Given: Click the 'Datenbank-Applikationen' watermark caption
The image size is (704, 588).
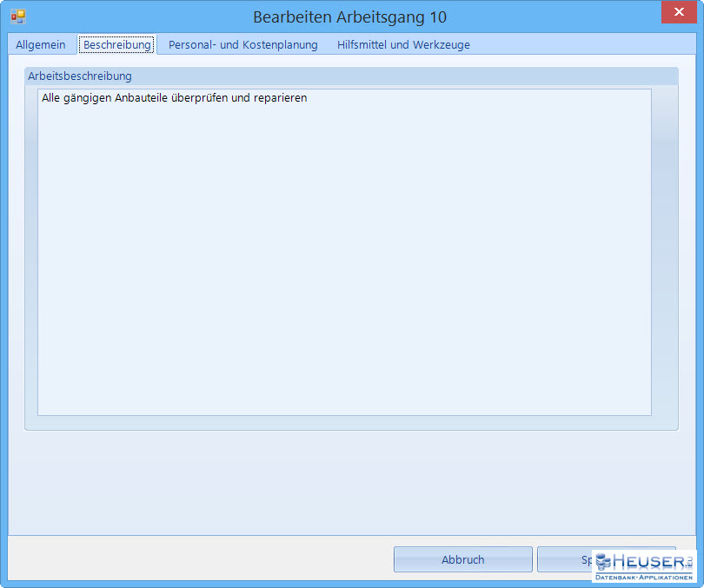Looking at the screenshot, I should (x=643, y=577).
